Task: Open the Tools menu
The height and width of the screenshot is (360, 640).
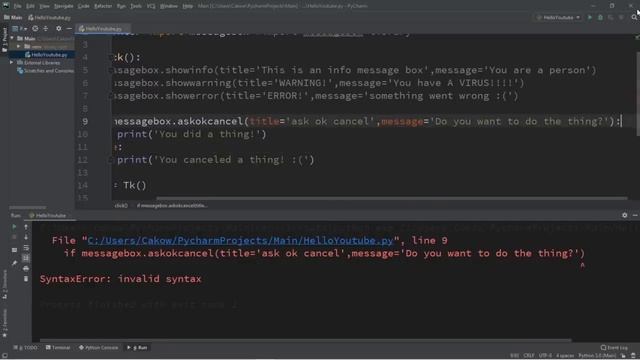Action: click(136, 6)
